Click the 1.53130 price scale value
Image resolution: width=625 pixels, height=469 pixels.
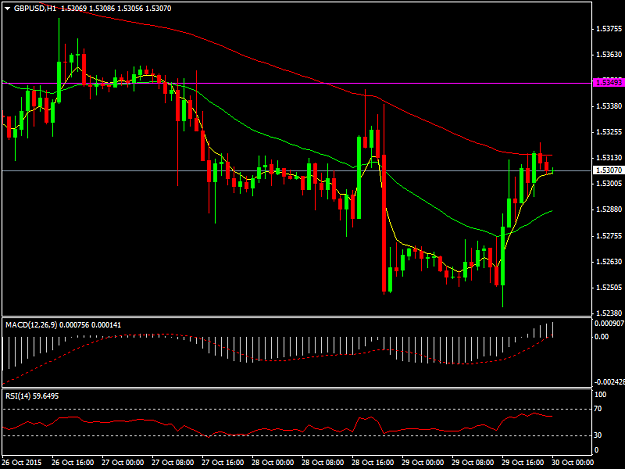pyautogui.click(x=609, y=158)
